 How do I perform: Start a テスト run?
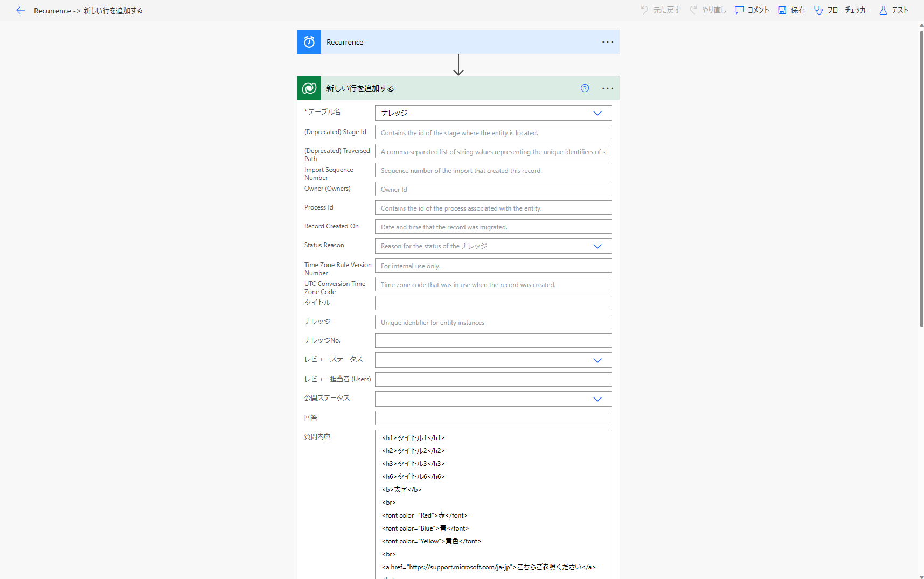coord(900,10)
